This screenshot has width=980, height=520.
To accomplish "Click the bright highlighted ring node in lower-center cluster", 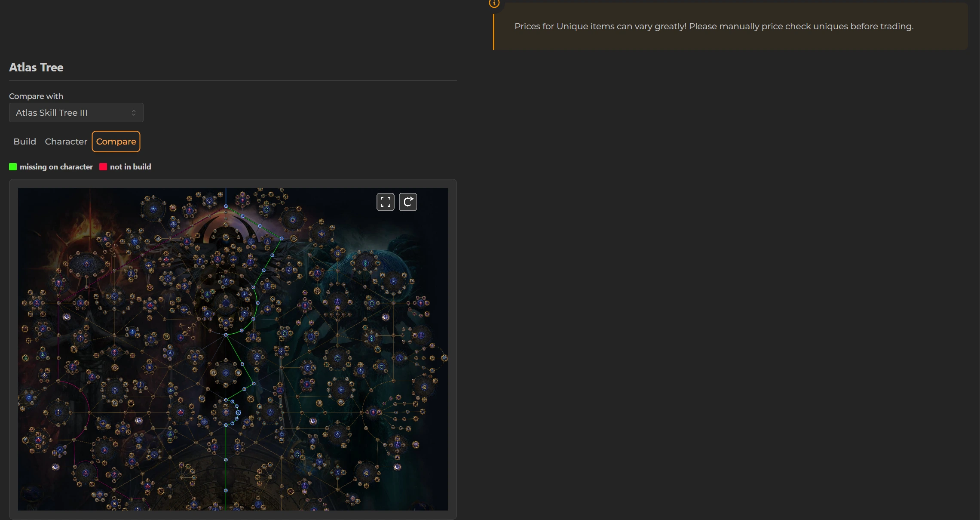I will pos(238,413).
